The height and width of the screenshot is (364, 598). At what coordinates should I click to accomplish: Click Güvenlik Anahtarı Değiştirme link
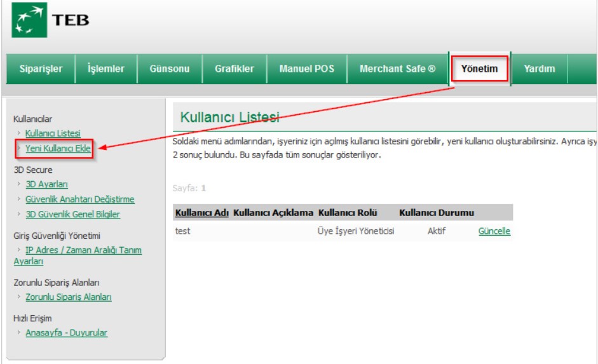[x=79, y=199]
